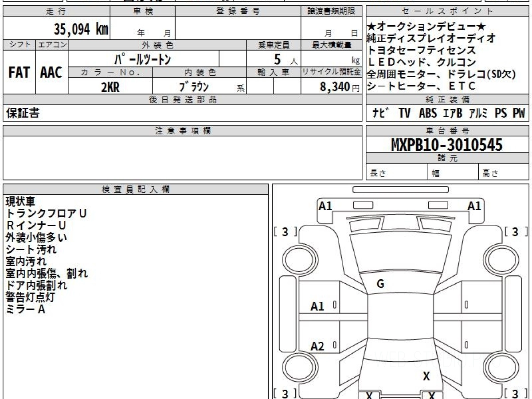532x399 pixels.
Task: Click the 走行 column header
Action: pos(56,12)
